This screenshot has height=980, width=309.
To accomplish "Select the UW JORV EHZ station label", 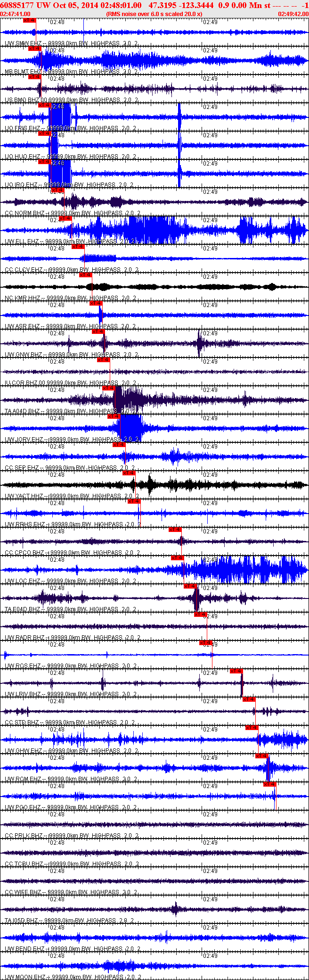I will (x=72, y=440).
